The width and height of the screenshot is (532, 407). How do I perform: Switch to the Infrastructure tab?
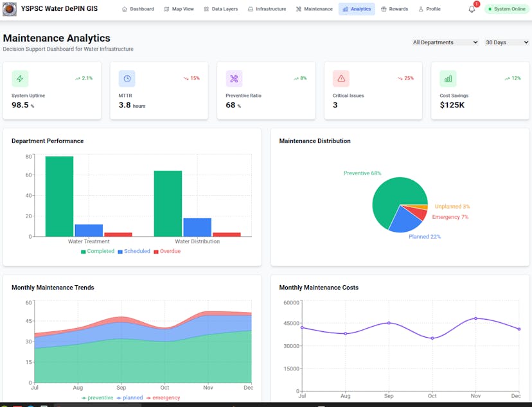pos(267,9)
